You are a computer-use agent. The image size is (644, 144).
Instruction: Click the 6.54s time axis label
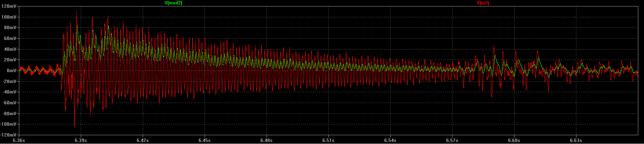tap(390, 140)
